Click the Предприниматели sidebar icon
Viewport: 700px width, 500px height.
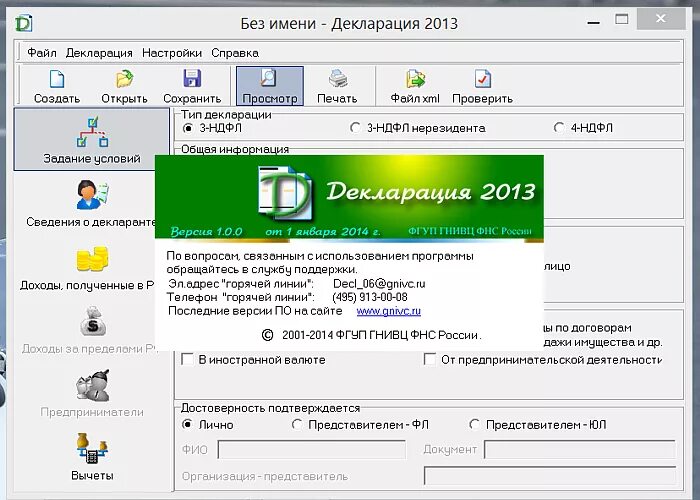[92, 385]
